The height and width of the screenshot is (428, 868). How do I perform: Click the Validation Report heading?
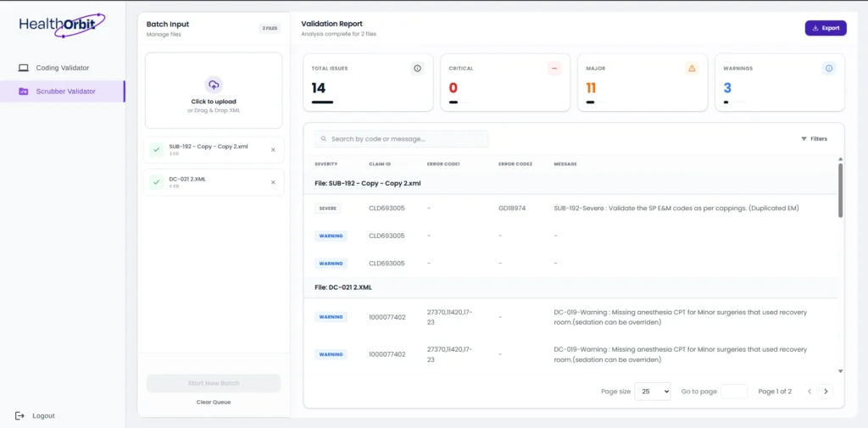tap(331, 24)
